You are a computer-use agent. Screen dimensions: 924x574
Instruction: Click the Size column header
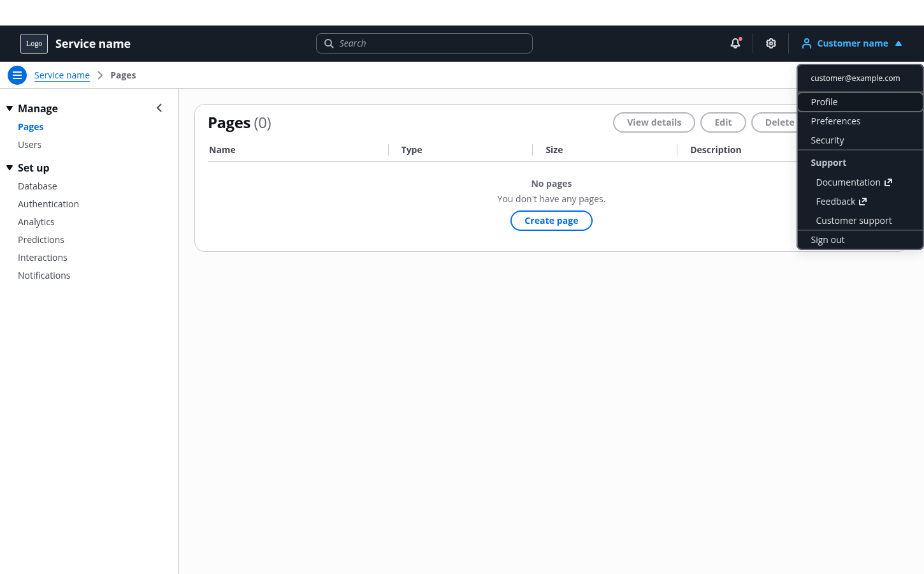tap(554, 150)
